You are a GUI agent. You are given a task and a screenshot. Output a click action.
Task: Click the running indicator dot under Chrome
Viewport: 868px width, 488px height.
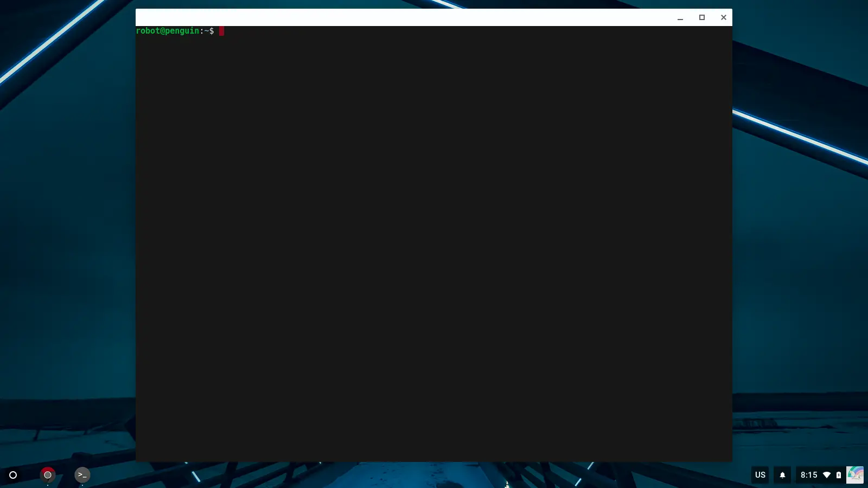coord(48,484)
